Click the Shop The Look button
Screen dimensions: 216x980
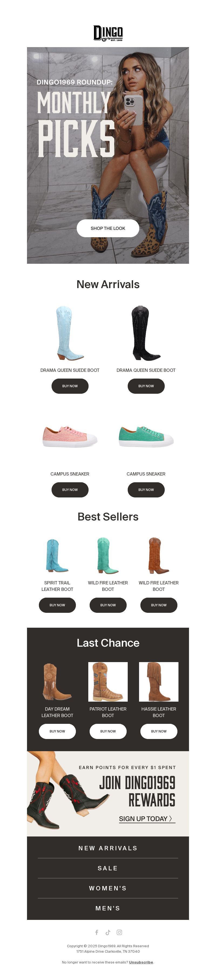click(x=108, y=228)
